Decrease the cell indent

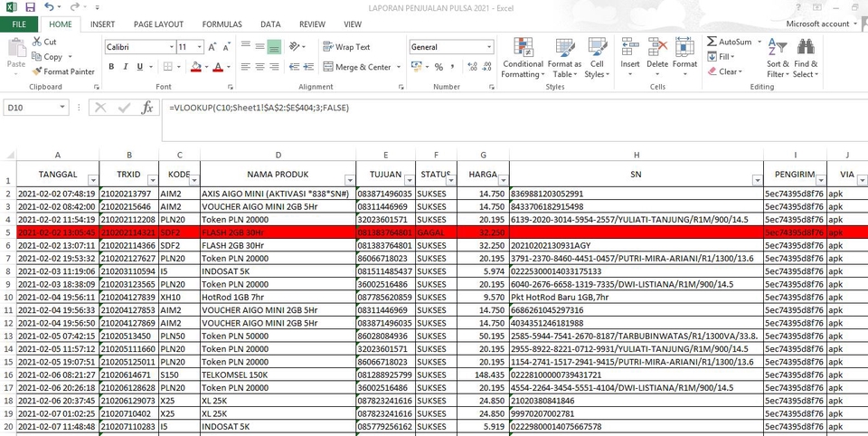tap(295, 66)
